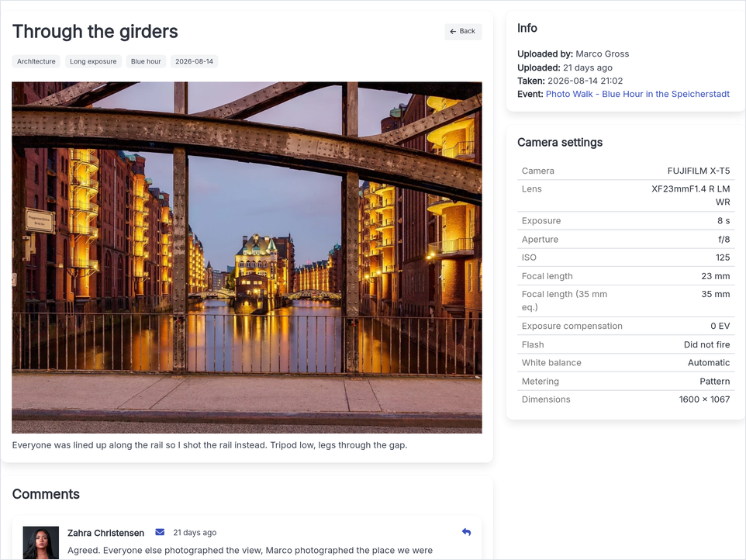Open the Photo Walk Speicherstadt event link
Screen dimensions: 746x560
pos(637,94)
